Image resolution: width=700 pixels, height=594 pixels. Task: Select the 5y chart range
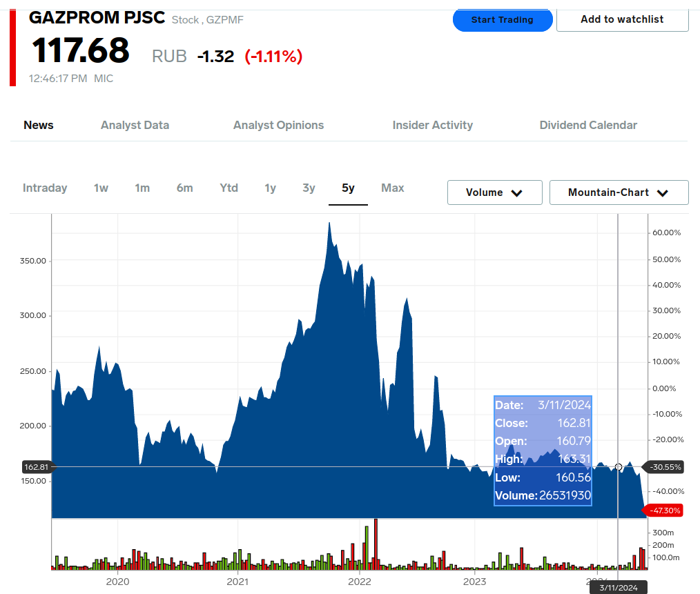pyautogui.click(x=348, y=188)
